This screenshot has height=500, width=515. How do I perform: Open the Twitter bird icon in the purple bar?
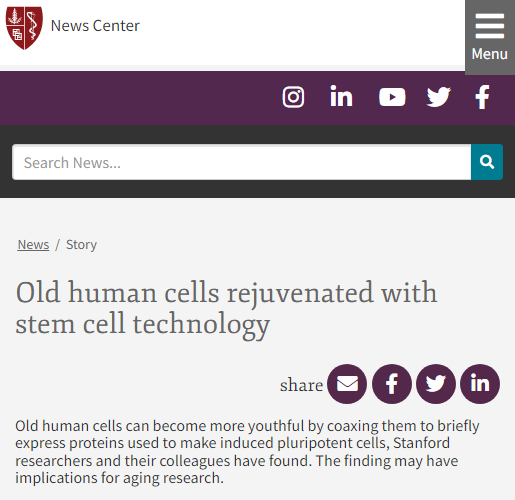pos(438,97)
